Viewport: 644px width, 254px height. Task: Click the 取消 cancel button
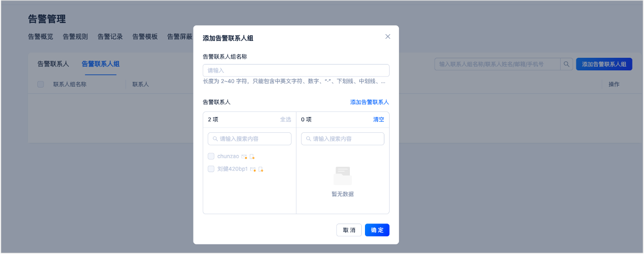click(x=349, y=230)
